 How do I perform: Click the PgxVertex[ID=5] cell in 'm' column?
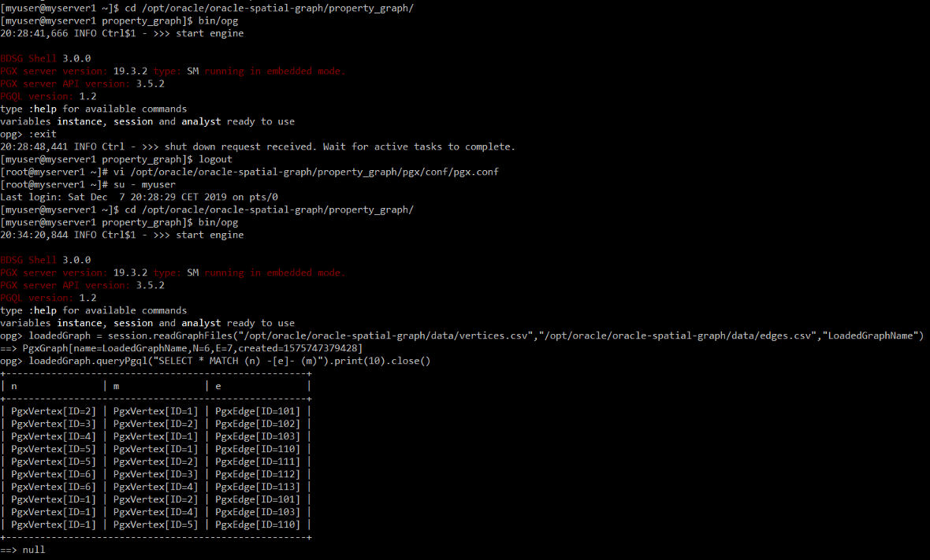(155, 525)
